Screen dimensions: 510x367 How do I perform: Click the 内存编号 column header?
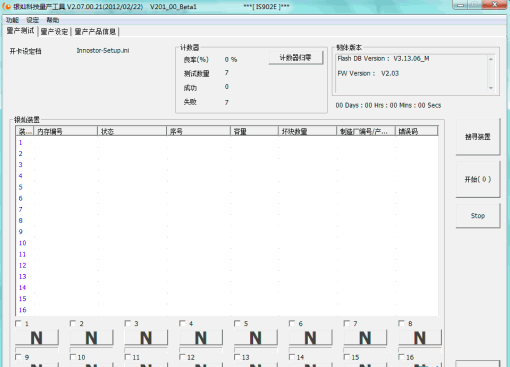65,131
